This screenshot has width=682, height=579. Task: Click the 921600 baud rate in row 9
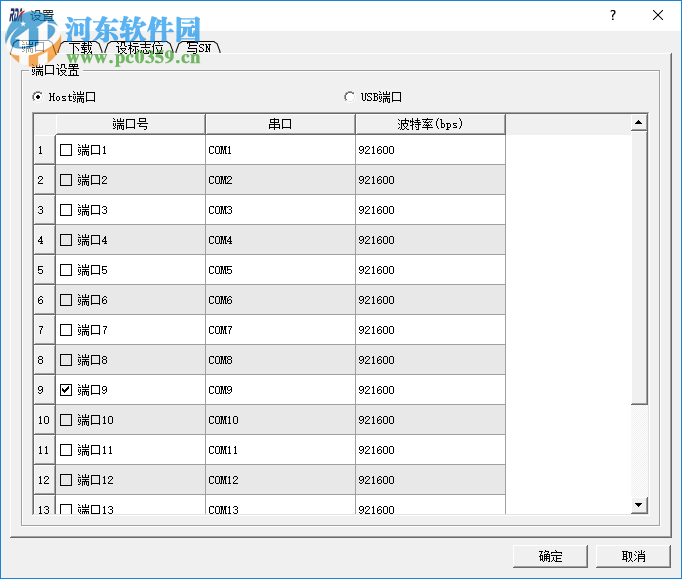coord(430,390)
